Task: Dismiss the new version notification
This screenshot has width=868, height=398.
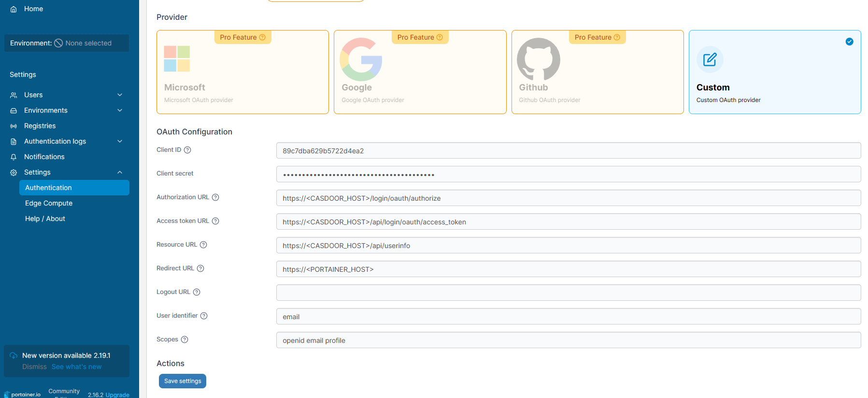Action: (34, 367)
